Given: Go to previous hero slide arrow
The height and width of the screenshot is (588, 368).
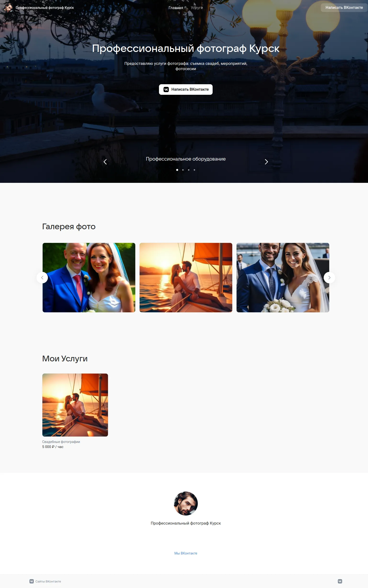Looking at the screenshot, I should tap(105, 162).
